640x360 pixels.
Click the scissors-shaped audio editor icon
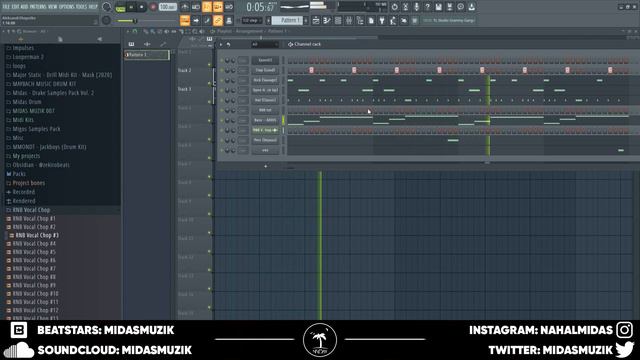405,7
